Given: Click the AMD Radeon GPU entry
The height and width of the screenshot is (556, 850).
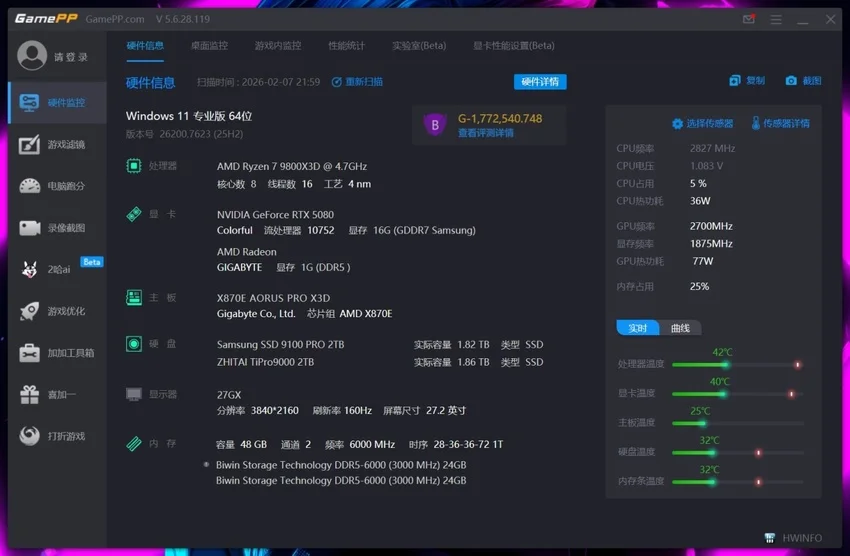Looking at the screenshot, I should pos(247,252).
